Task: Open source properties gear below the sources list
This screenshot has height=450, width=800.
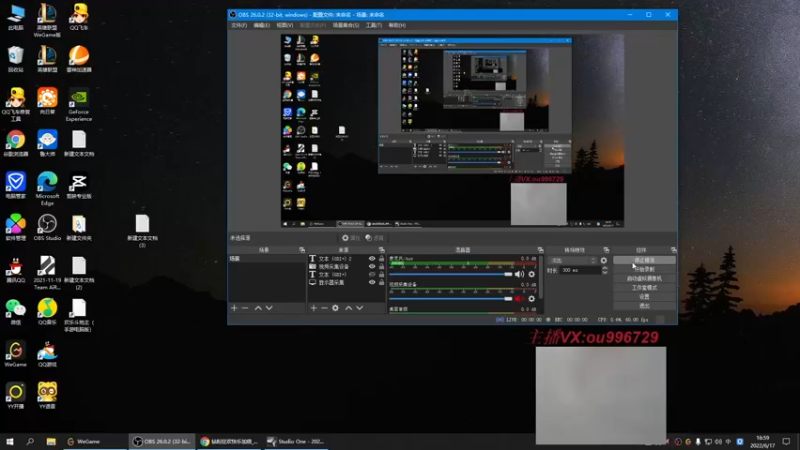Action: coord(335,308)
